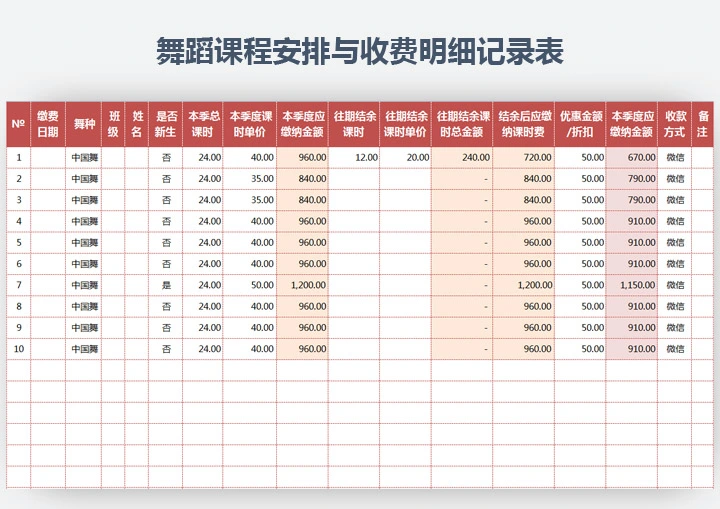720x509 pixels.
Task: Click the 往期结余课时单价 column header
Action: (x=405, y=124)
